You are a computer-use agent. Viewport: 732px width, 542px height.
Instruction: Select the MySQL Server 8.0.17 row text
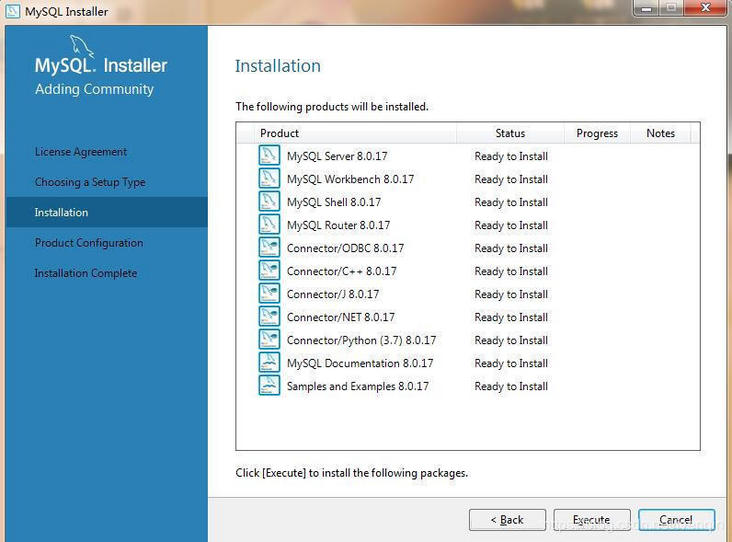click(337, 156)
